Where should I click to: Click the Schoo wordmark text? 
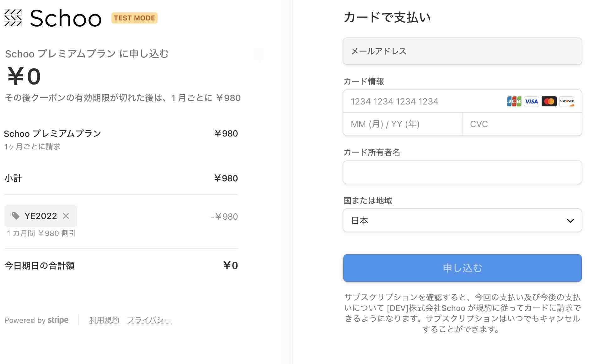tap(66, 18)
